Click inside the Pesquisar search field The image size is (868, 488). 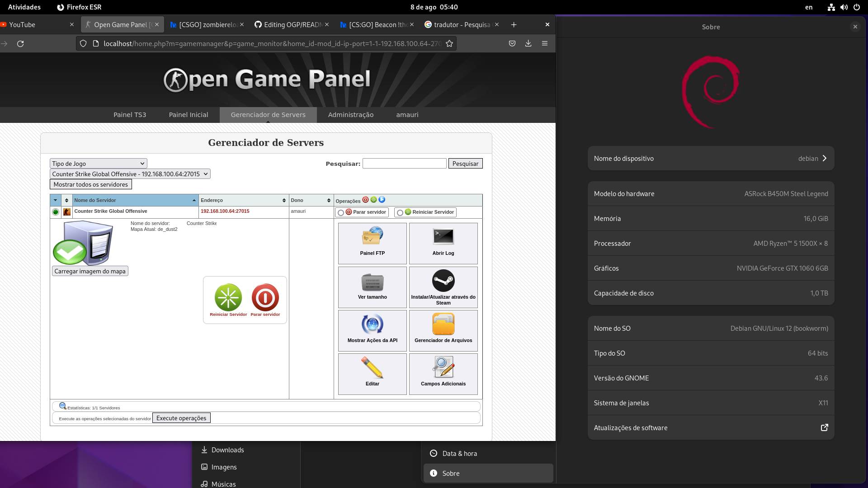(x=404, y=163)
